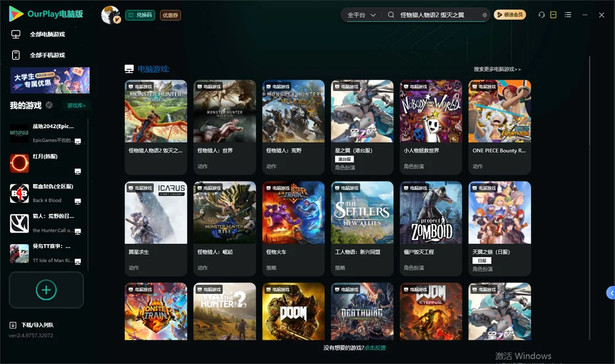Open 下载/导入列队 queue
This screenshot has width=615, height=364.
38,325
